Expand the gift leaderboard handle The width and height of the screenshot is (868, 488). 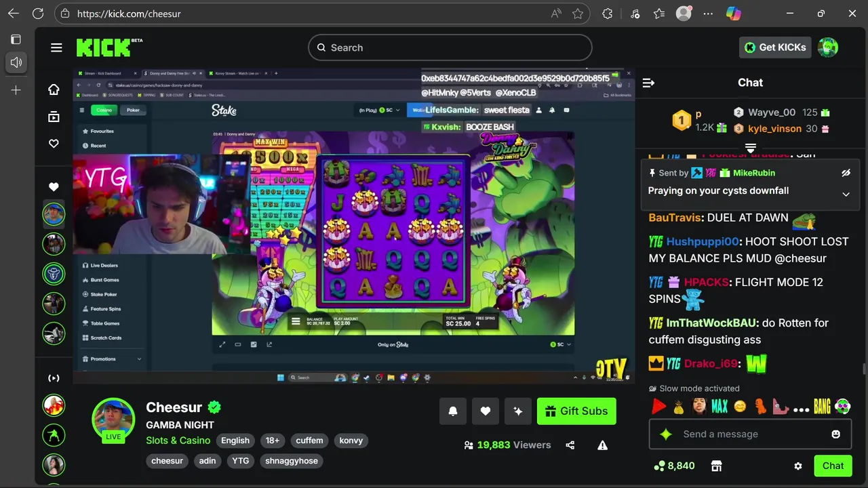pos(751,148)
